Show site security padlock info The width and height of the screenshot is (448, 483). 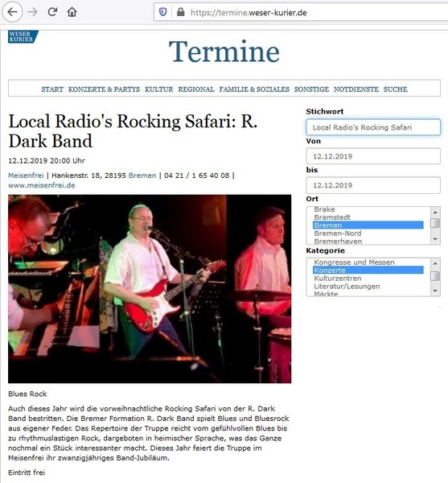[x=181, y=12]
